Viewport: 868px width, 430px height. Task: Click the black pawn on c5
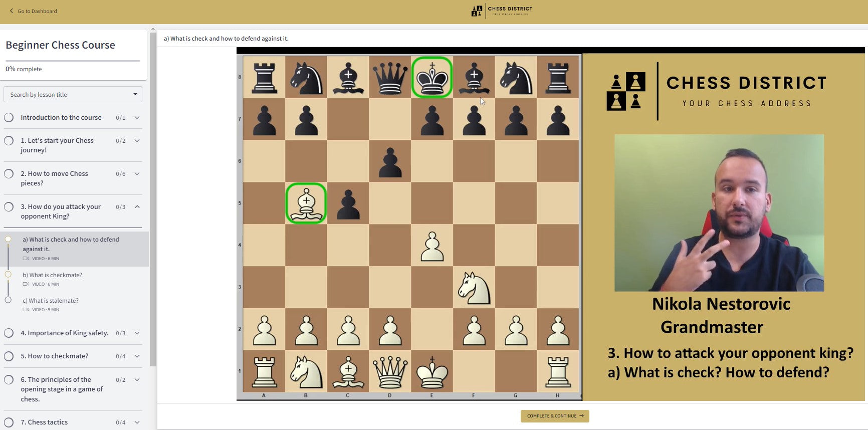pyautogui.click(x=348, y=203)
